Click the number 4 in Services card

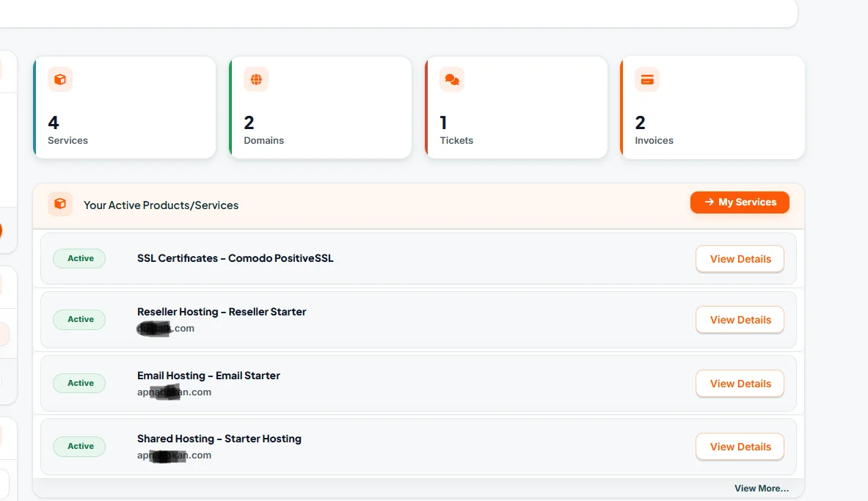(53, 122)
